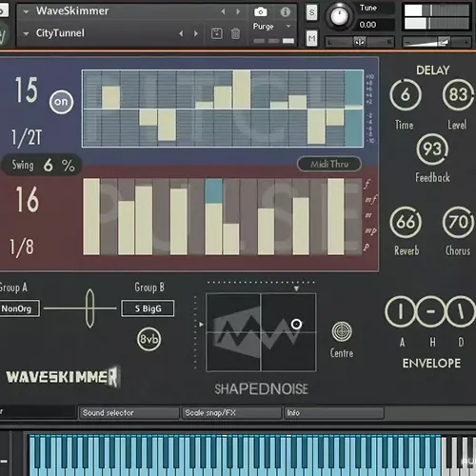The width and height of the screenshot is (476, 476).
Task: Click the first velocity sequencer bar
Action: click(91, 217)
